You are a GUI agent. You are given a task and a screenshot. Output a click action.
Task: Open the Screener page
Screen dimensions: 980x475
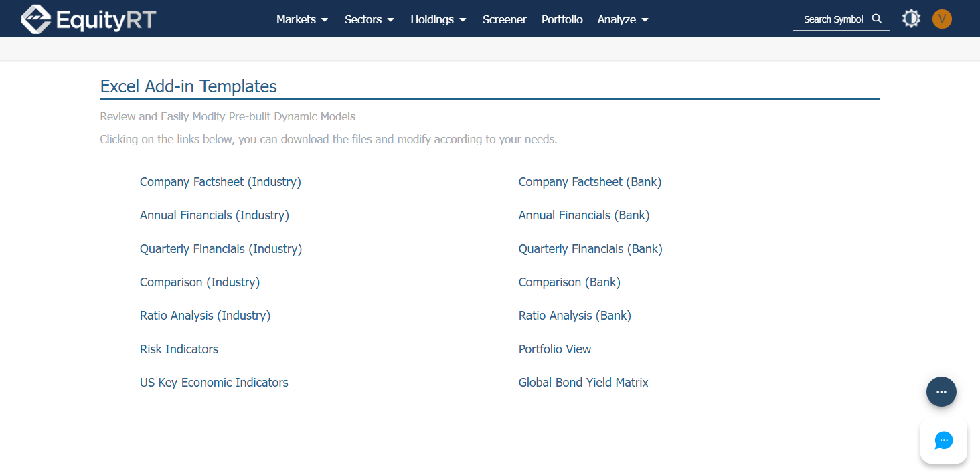(x=505, y=19)
